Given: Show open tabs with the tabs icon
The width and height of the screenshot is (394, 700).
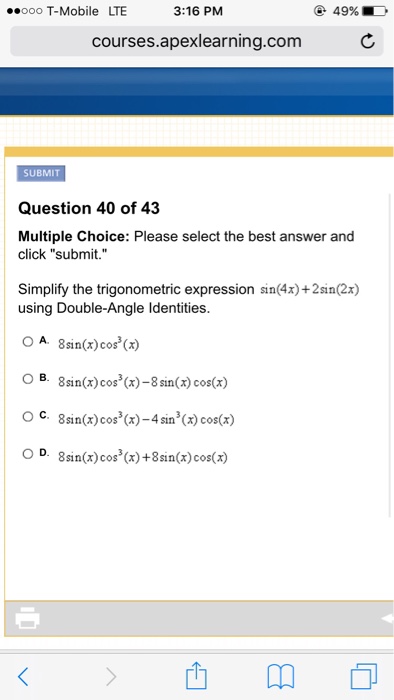Looking at the screenshot, I should 364,676.
